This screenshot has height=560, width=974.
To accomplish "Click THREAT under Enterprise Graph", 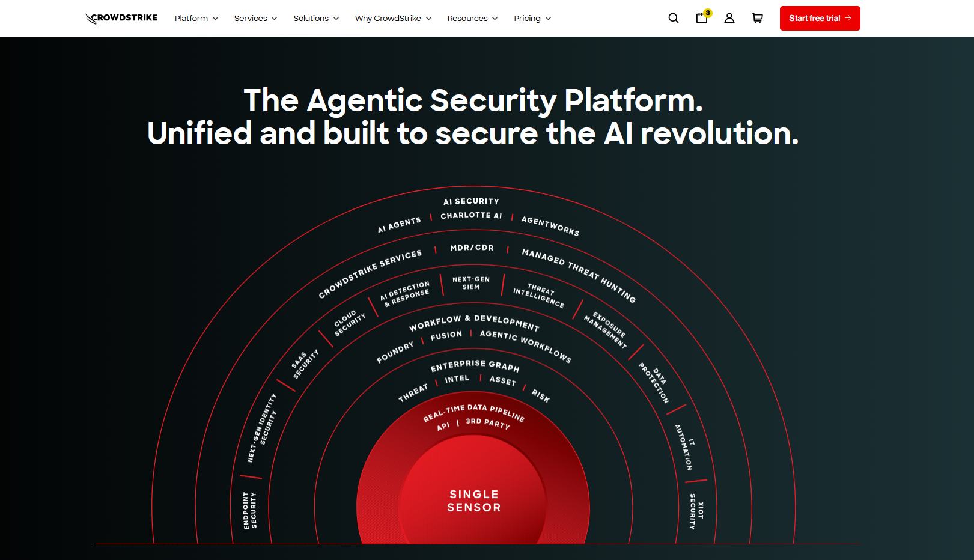I will [x=413, y=393].
